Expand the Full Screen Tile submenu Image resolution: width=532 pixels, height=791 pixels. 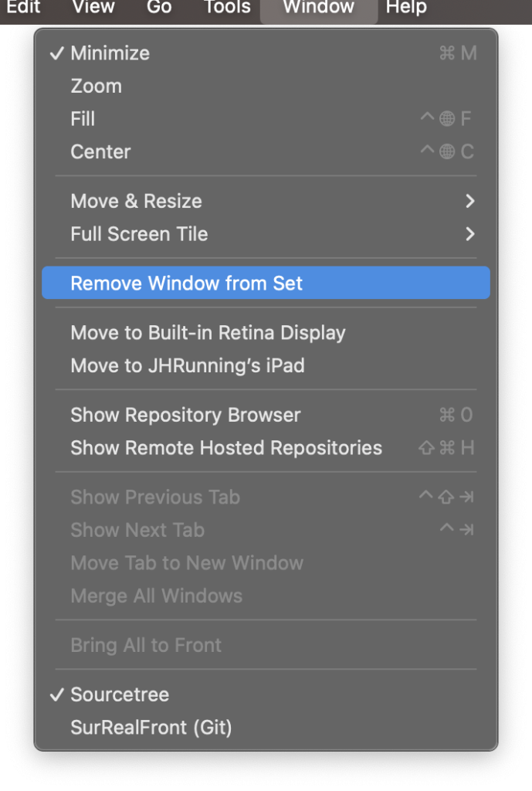266,234
